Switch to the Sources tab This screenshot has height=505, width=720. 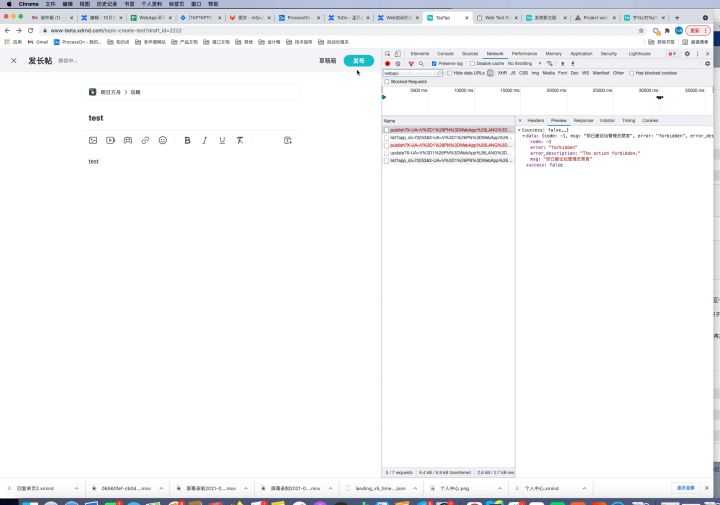470,54
